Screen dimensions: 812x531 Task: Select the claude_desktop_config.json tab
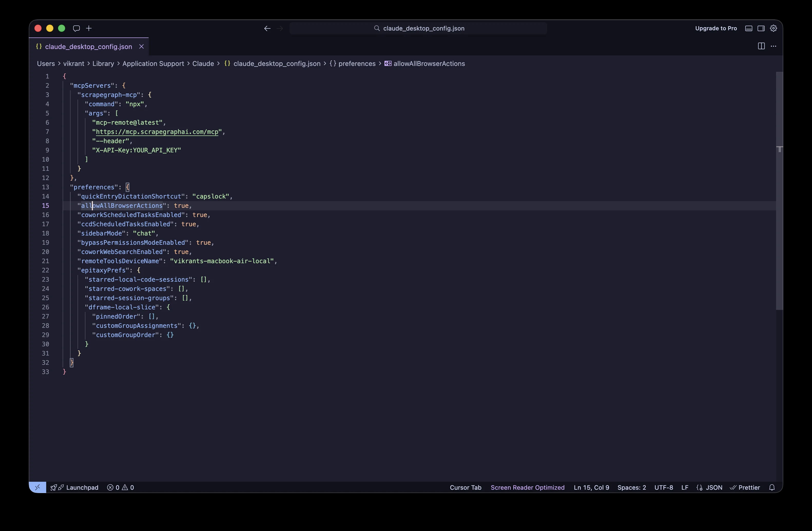(x=89, y=46)
